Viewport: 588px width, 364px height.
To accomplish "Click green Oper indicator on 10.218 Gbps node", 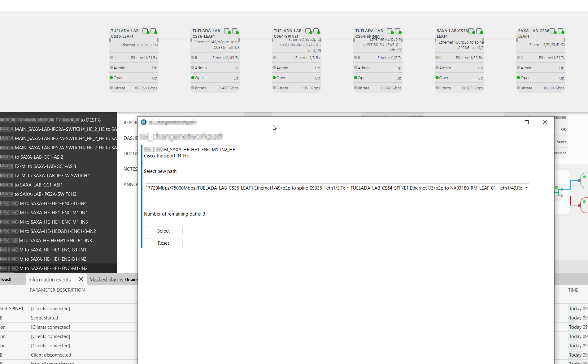I will (518, 78).
